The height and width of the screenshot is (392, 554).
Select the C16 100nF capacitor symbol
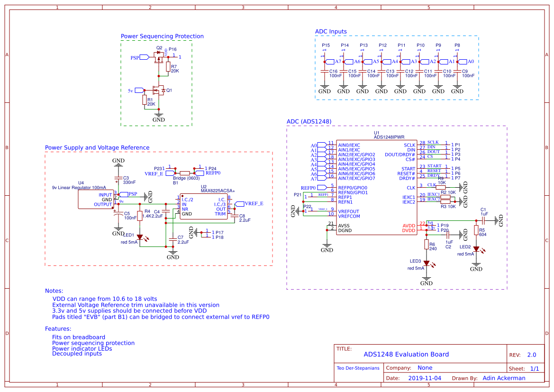coord(324,72)
